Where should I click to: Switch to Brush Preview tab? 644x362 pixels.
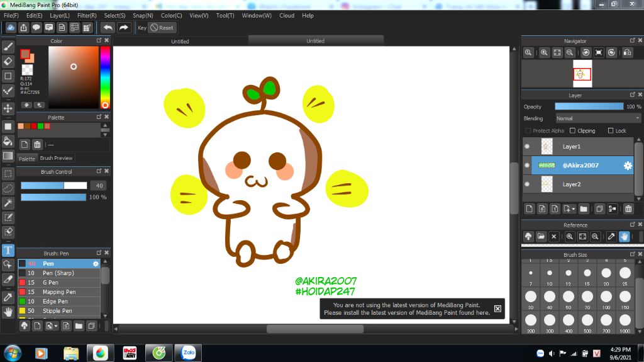pos(56,158)
